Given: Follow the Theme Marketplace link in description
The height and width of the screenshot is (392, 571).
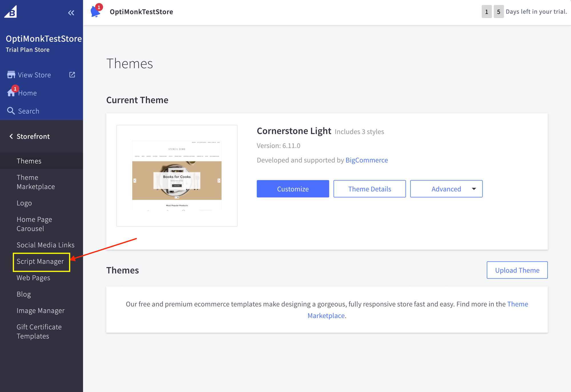Looking at the screenshot, I should 418,310.
